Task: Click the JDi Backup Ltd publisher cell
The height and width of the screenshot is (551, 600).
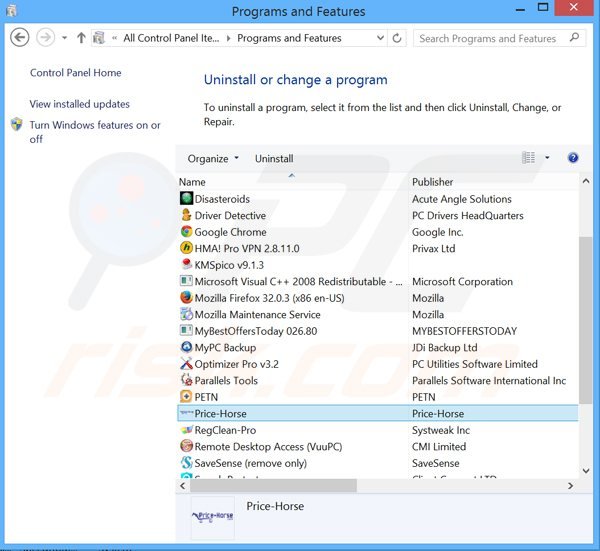Action: pos(445,347)
